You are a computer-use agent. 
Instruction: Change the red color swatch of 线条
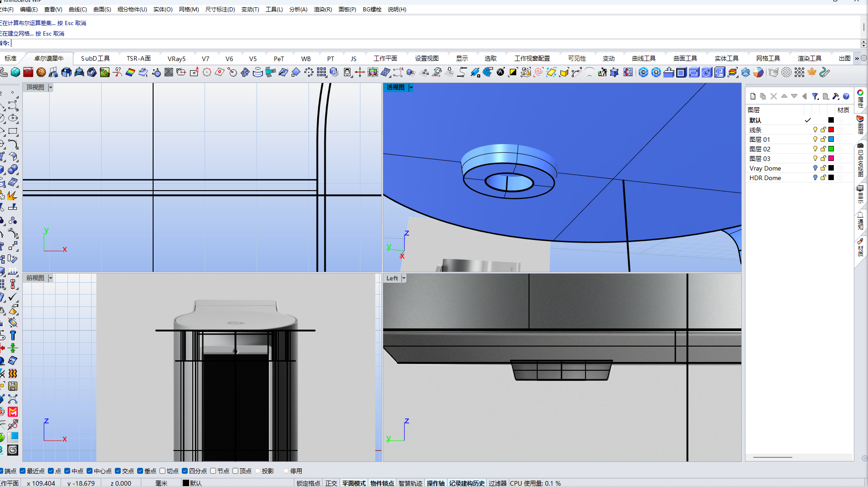(x=831, y=130)
